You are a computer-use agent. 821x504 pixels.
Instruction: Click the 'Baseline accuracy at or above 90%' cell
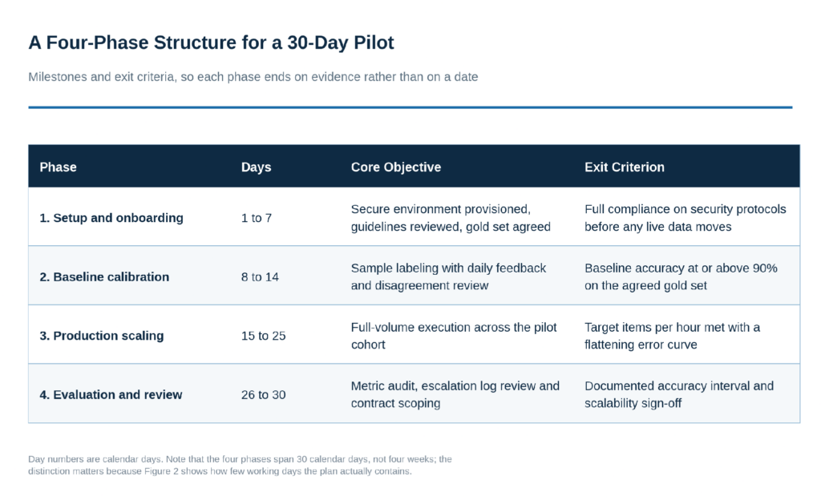tap(681, 277)
